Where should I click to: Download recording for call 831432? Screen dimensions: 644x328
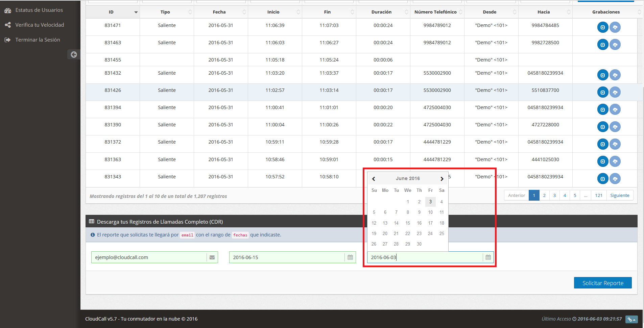[615, 75]
